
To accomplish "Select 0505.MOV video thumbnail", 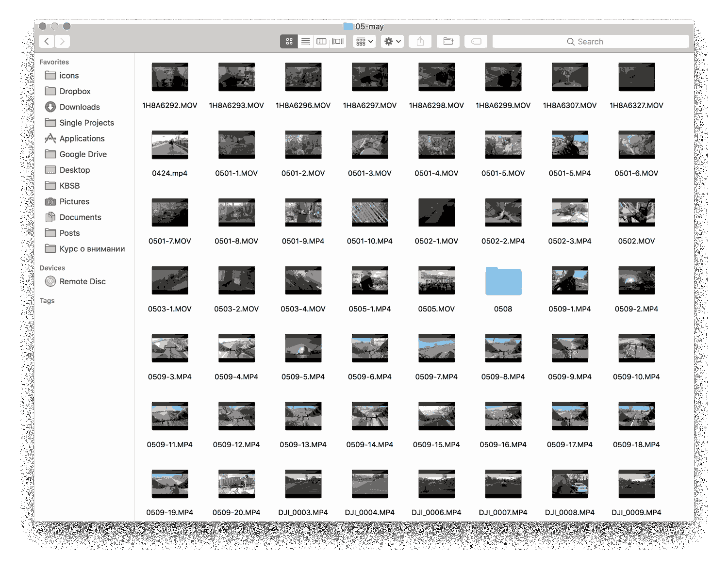I will tap(437, 280).
